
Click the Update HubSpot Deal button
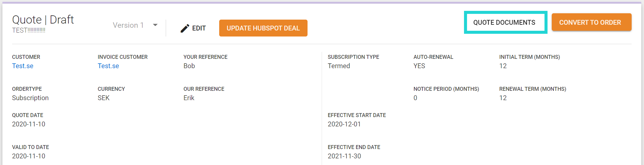pyautogui.click(x=263, y=28)
